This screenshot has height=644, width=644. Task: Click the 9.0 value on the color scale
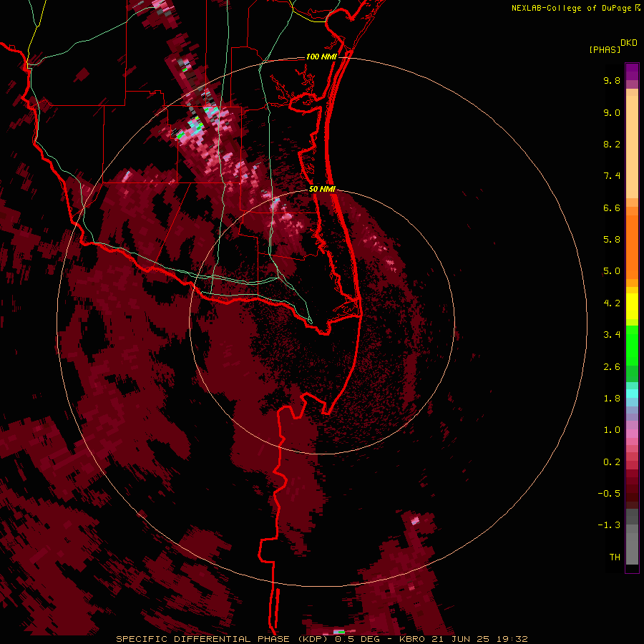tap(612, 112)
